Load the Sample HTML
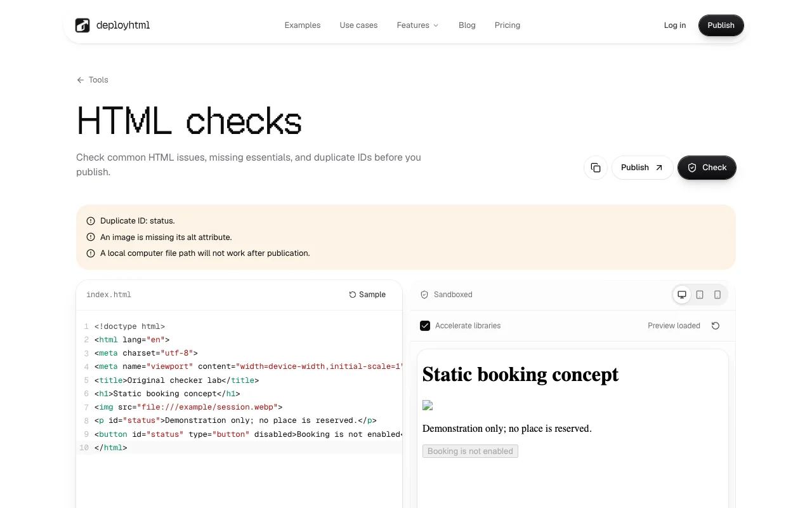Image resolution: width=812 pixels, height=508 pixels. click(x=367, y=295)
